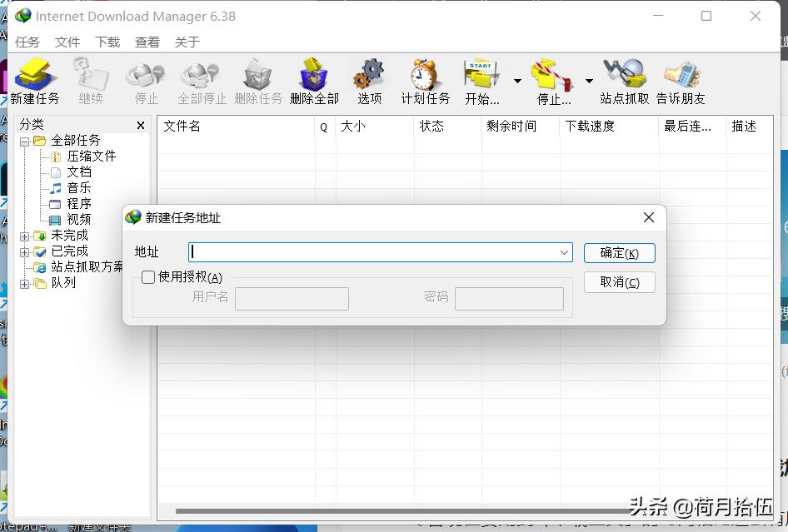Sort by Q column header
Image resolution: width=788 pixels, height=532 pixels.
click(x=325, y=126)
